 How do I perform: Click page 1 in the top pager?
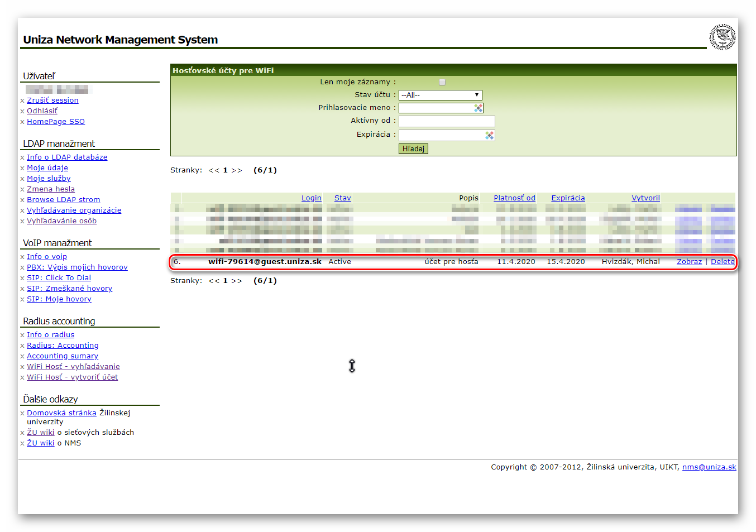pyautogui.click(x=226, y=170)
